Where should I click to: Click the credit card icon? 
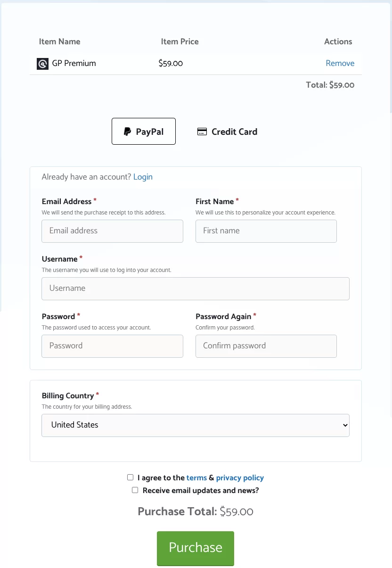coord(202,132)
